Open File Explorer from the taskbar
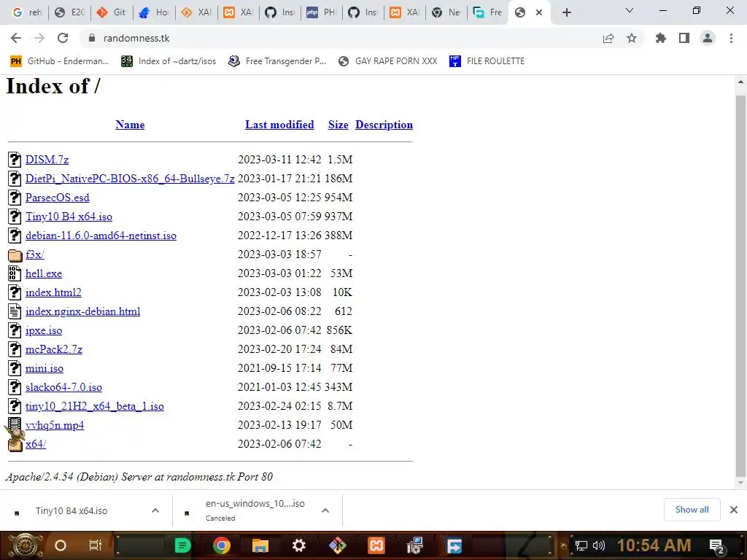 [260, 545]
